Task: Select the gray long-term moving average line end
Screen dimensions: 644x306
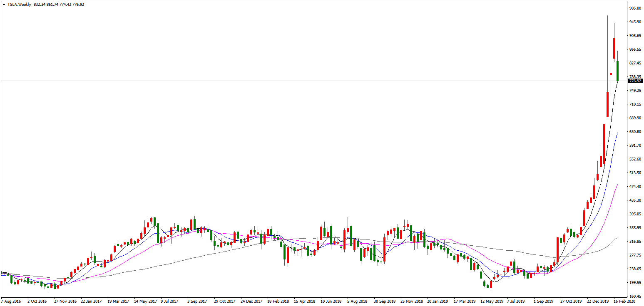Action: point(617,238)
